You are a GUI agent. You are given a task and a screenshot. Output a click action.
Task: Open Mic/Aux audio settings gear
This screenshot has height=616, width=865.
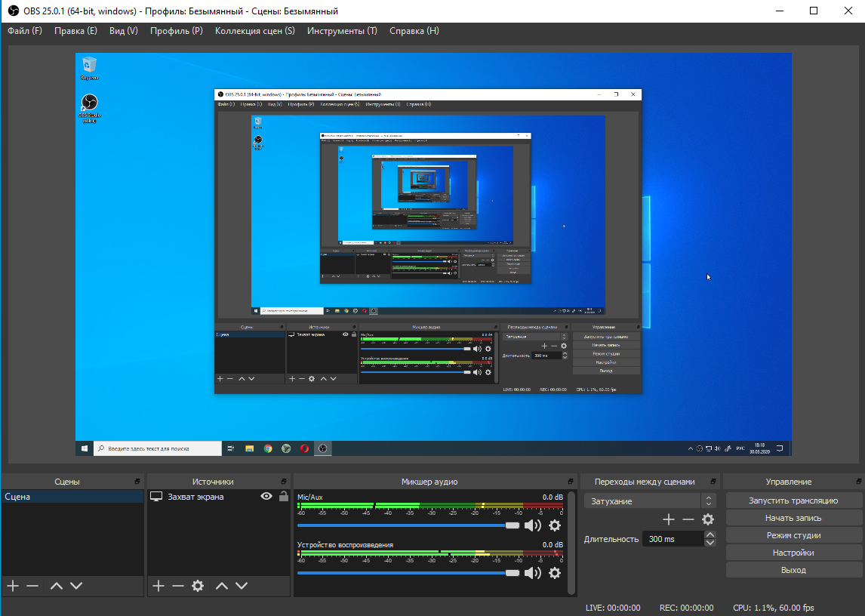pos(555,525)
